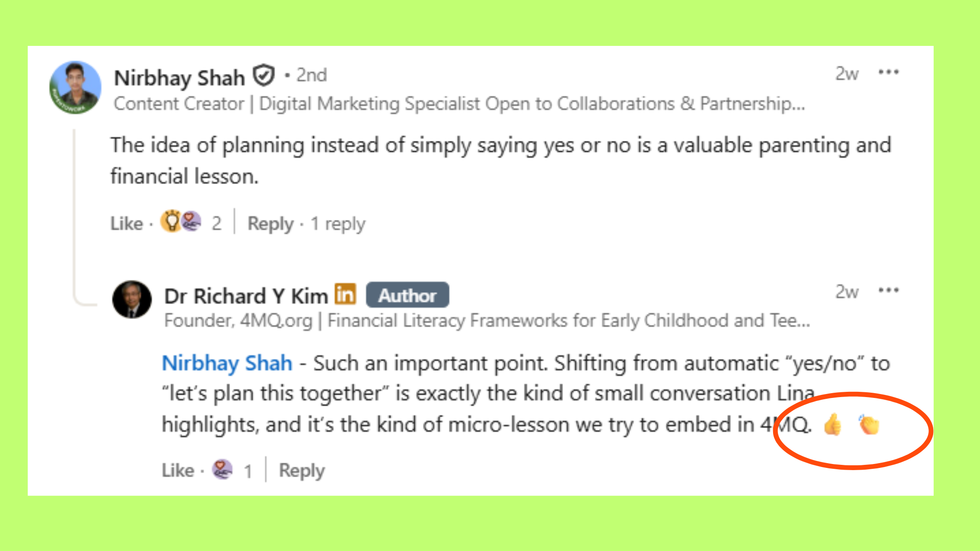Click the '2' reaction count
This screenshot has height=551, width=980.
[x=217, y=223]
